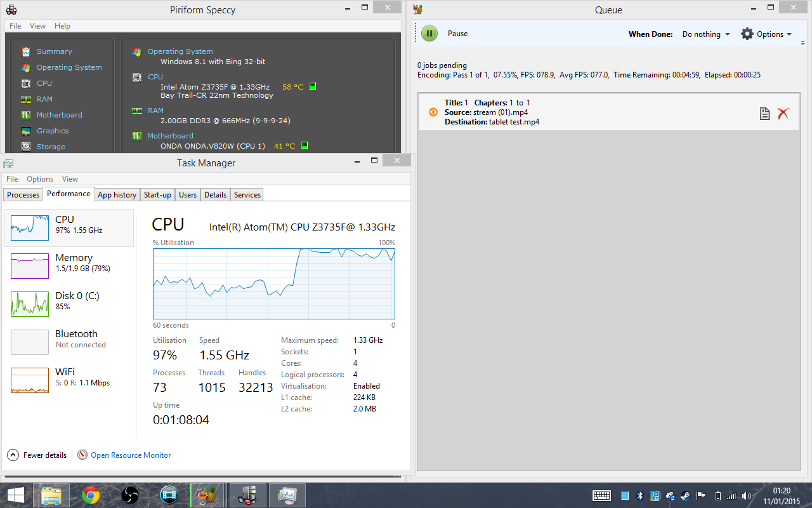Open Operating System link in Speccy summary

180,51
